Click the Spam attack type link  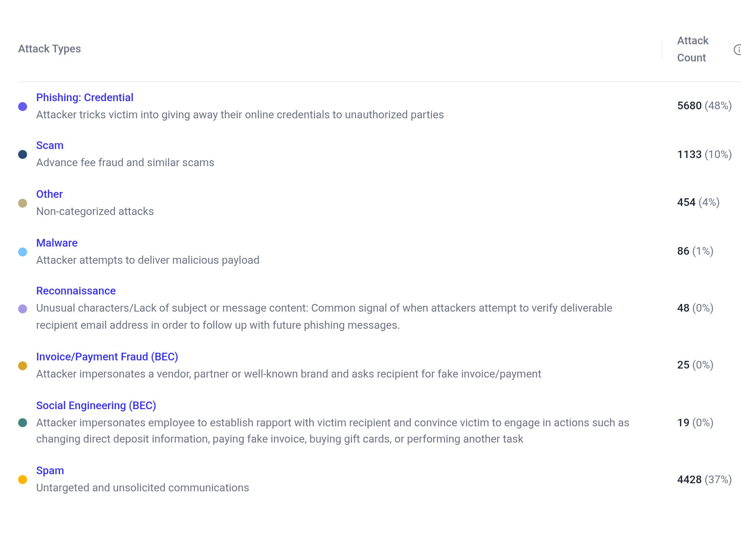[50, 471]
